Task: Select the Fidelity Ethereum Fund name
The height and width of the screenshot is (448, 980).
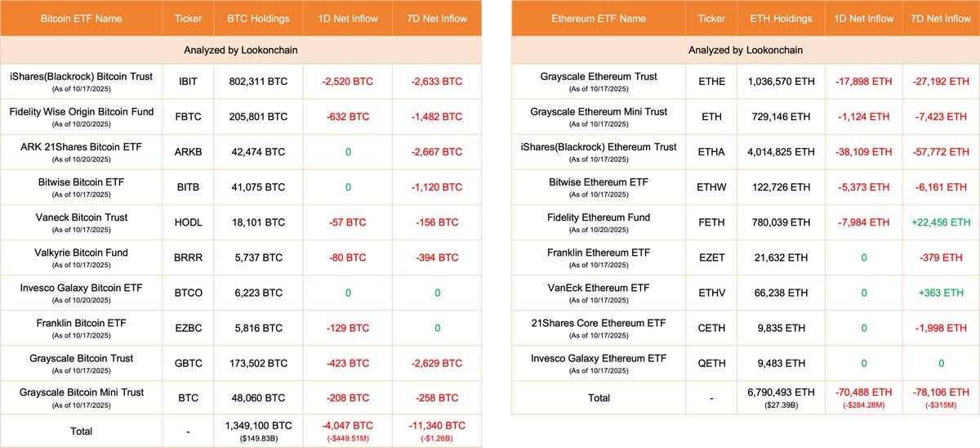Action: point(599,217)
